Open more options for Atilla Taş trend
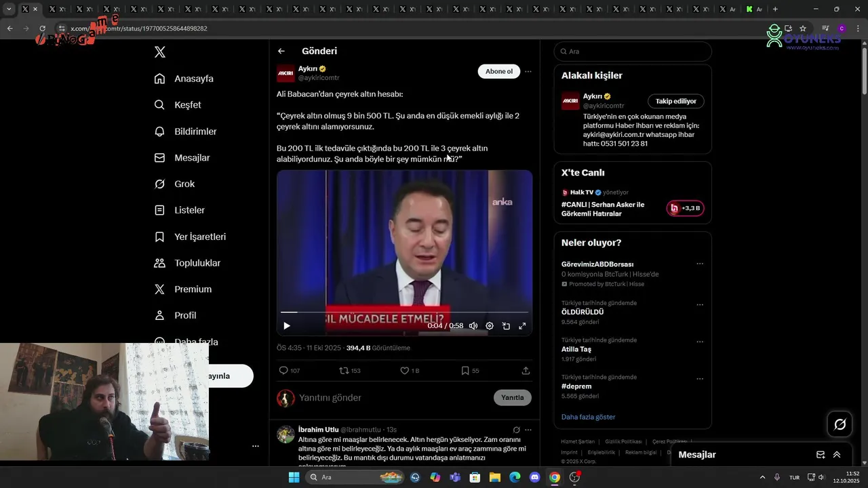Viewport: 868px width, 488px height. pos(700,342)
